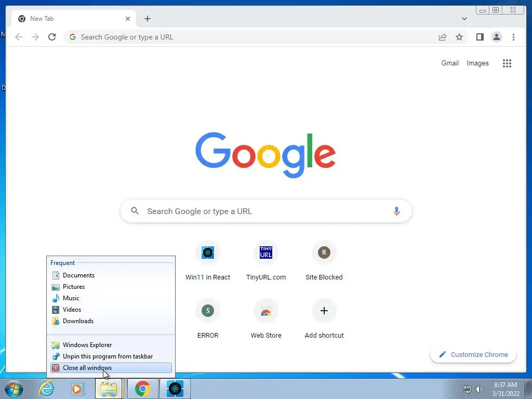Click the Google search box
The width and height of the screenshot is (532, 399).
pos(266,211)
